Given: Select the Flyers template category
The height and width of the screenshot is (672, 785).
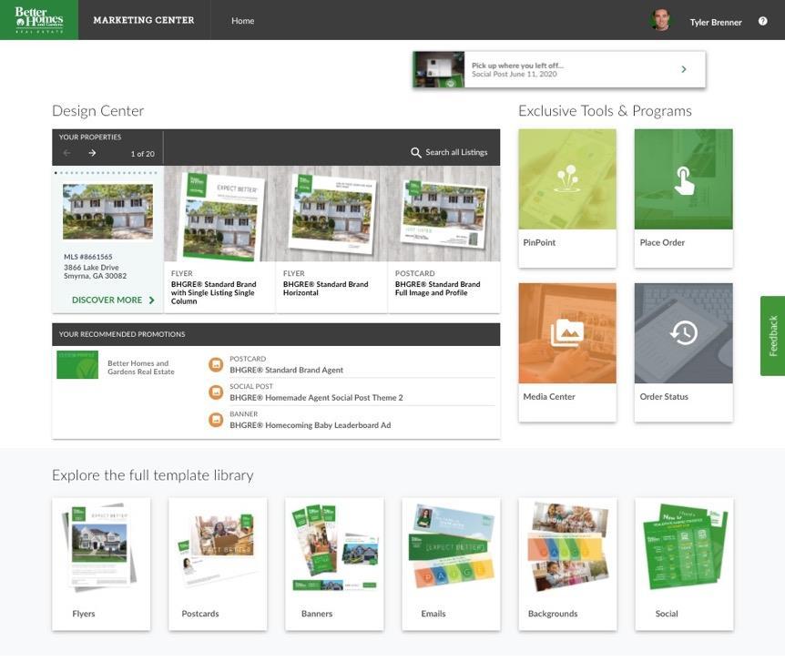Looking at the screenshot, I should [101, 564].
